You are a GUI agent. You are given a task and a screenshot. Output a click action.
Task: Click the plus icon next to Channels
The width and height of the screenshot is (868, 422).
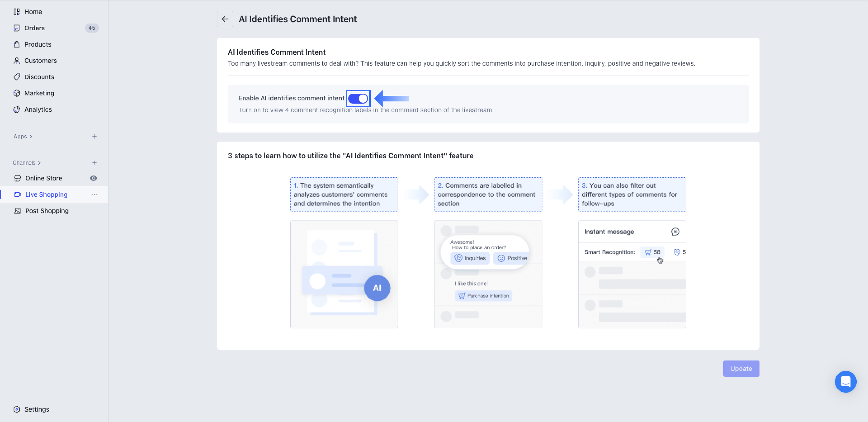[94, 163]
